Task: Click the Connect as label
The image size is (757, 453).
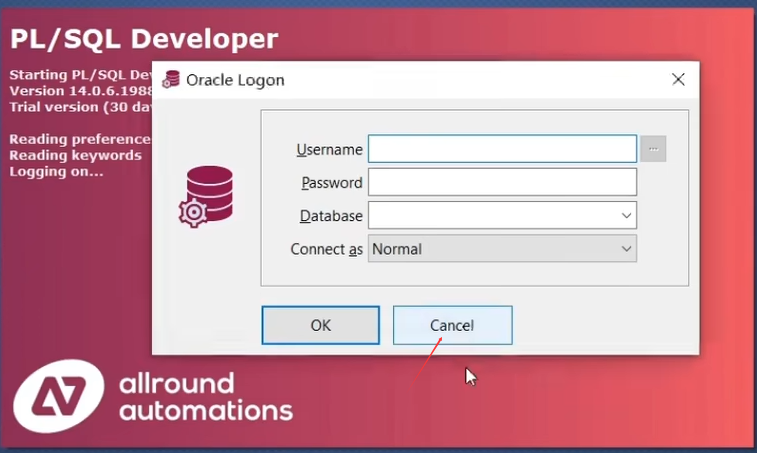Action: [326, 249]
